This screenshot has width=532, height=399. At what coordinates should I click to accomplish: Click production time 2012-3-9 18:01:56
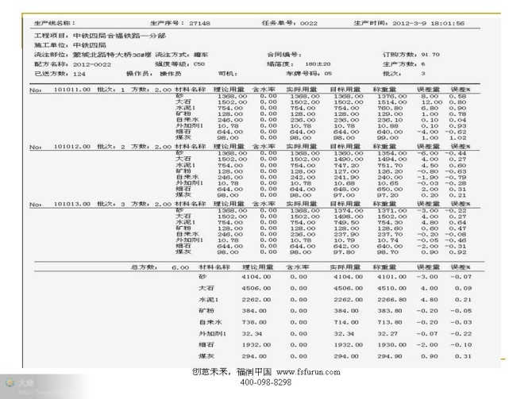429,23
